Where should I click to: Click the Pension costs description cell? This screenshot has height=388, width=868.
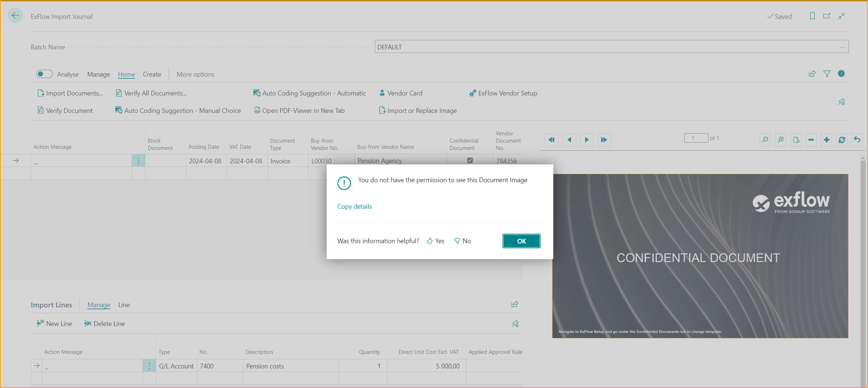click(290, 366)
